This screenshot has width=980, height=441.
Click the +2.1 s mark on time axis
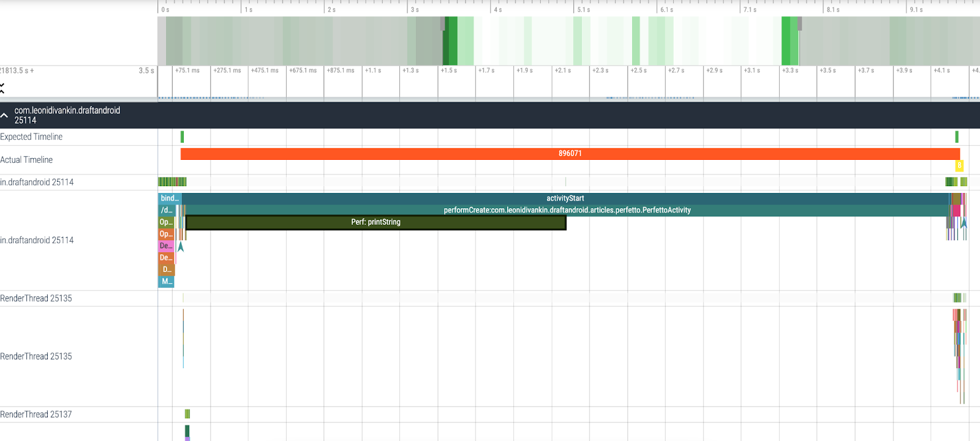(562, 70)
